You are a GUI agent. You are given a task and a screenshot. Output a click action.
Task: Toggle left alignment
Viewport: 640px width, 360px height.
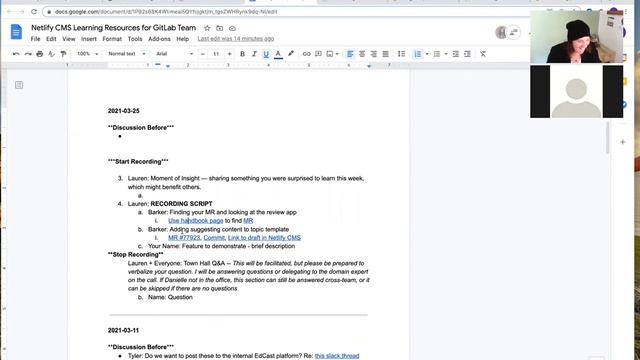pyautogui.click(x=350, y=54)
